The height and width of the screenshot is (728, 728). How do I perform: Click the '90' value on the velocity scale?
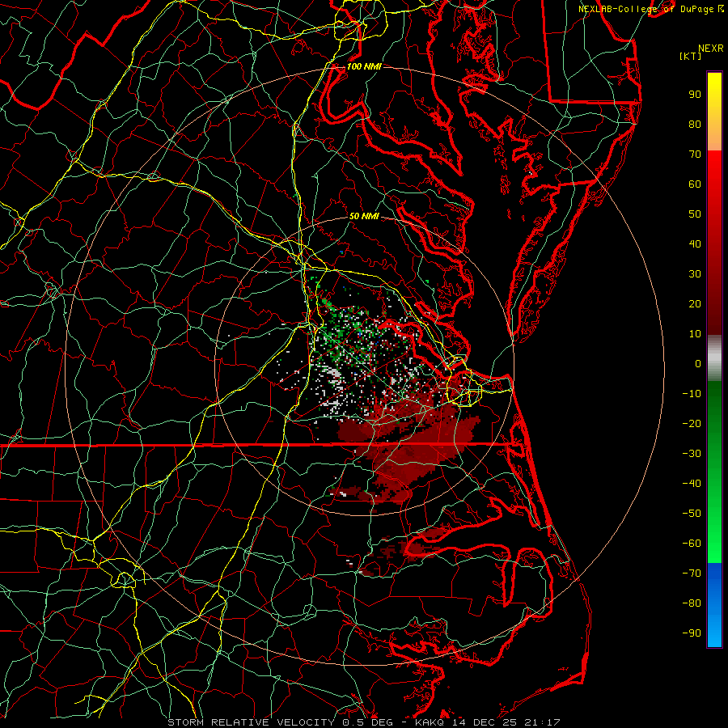[695, 95]
